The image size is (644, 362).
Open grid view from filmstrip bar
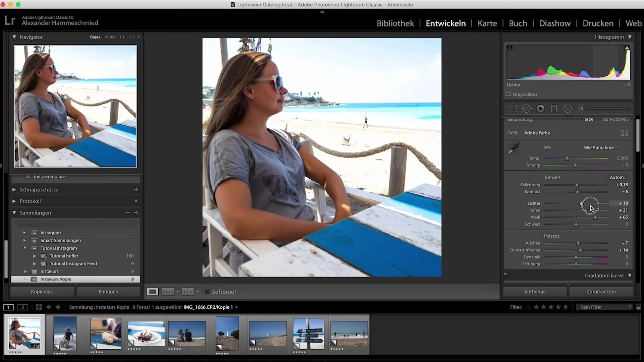click(39, 307)
